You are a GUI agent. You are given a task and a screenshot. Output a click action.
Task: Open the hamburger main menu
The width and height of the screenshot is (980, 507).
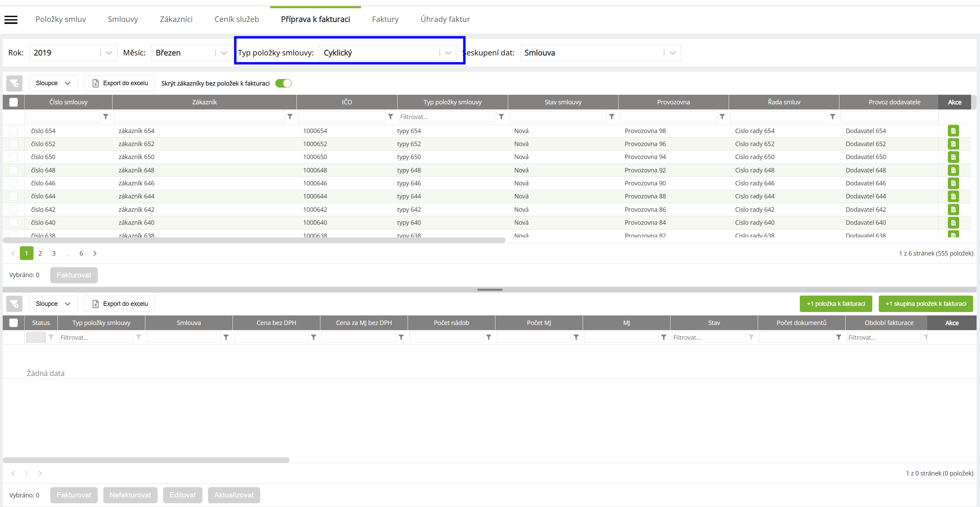(x=11, y=19)
